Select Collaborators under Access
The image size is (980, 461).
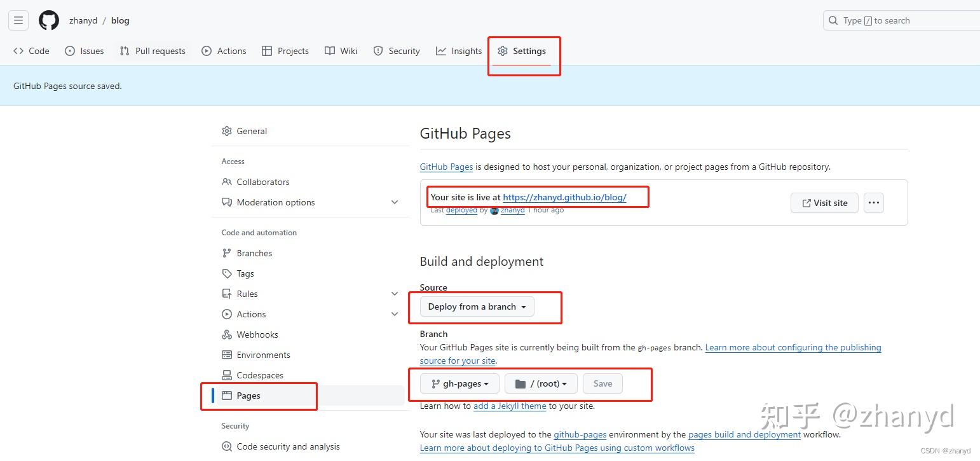click(x=262, y=181)
